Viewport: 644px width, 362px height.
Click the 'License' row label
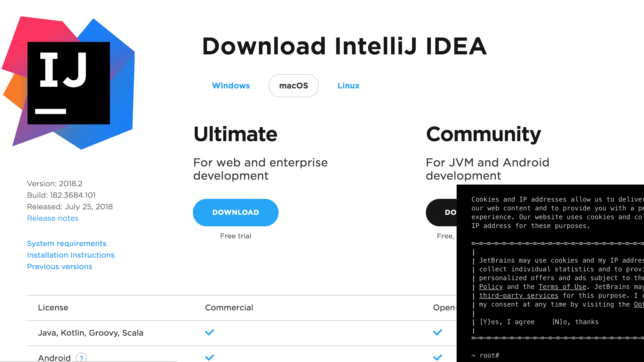[x=53, y=308]
